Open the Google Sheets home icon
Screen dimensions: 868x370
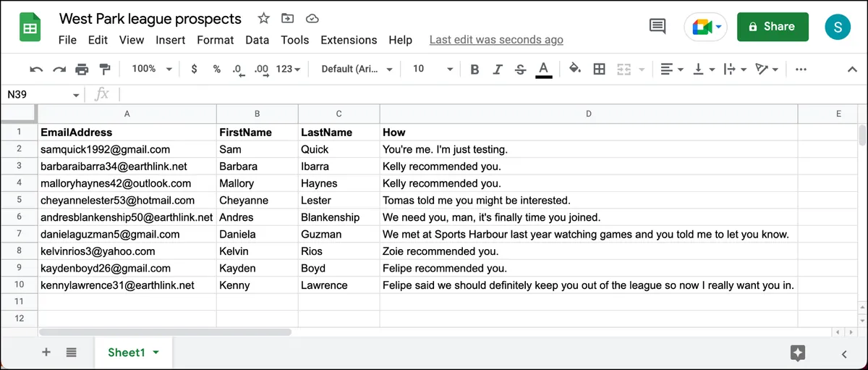[30, 28]
